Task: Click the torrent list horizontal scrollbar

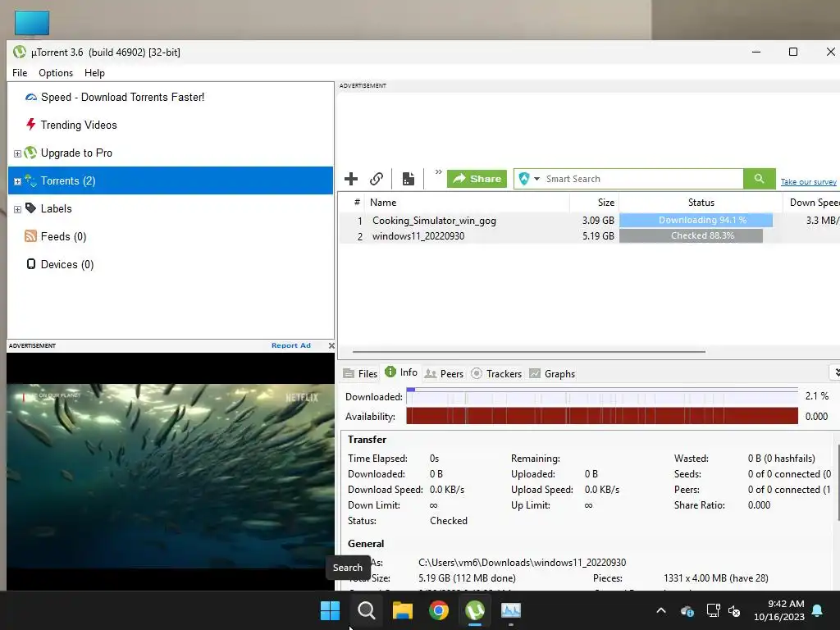Action: click(x=529, y=352)
